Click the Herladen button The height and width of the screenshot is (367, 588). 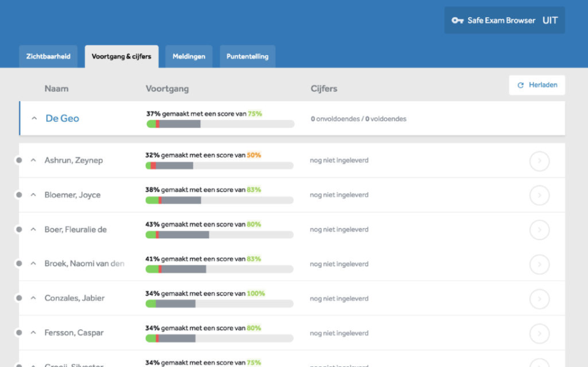[x=537, y=85]
